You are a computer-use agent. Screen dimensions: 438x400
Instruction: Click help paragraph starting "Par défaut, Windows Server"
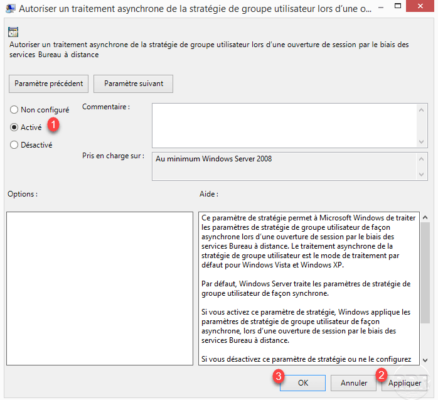pos(306,289)
